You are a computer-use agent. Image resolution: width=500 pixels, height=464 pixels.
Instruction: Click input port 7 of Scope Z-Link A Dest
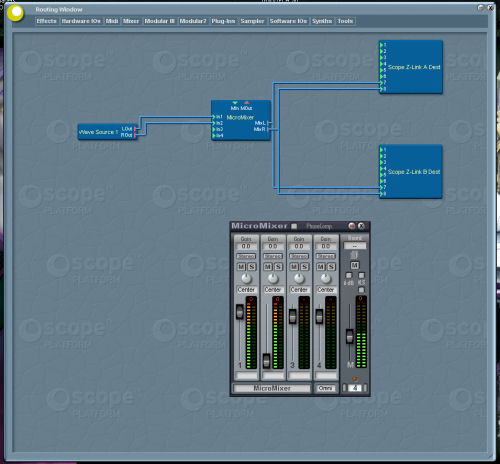tap(382, 82)
